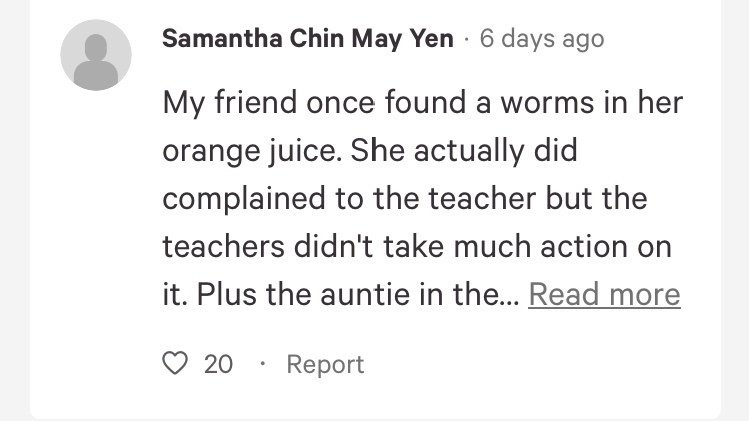Click the line starting "orange juice. She actually"
The width and height of the screenshot is (749, 421).
pos(370,151)
